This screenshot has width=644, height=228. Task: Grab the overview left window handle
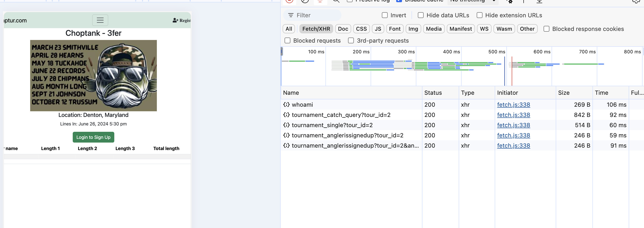pos(282,52)
